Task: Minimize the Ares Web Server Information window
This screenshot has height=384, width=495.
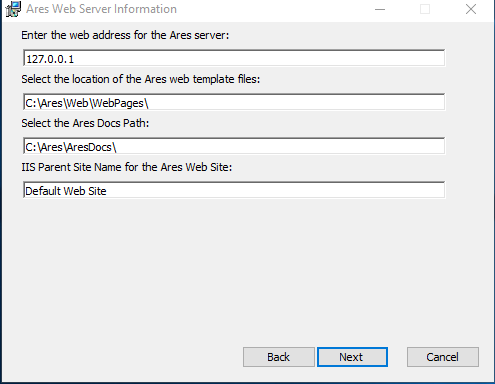Action: (380, 9)
